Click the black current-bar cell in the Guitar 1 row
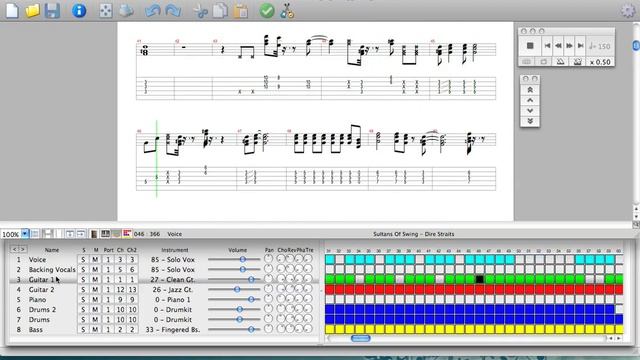 pos(480,279)
